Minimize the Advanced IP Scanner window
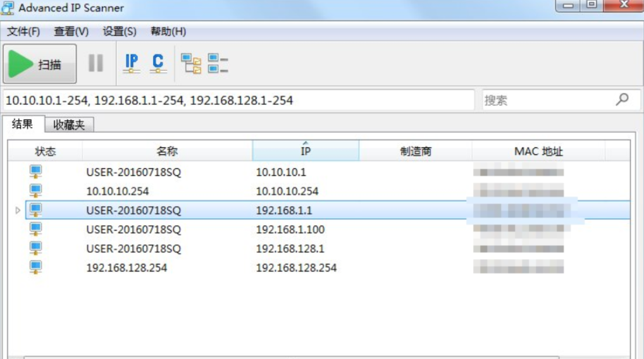This screenshot has width=644, height=359. point(568,5)
